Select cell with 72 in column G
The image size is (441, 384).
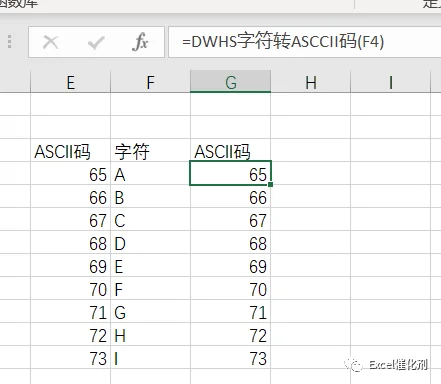(230, 334)
